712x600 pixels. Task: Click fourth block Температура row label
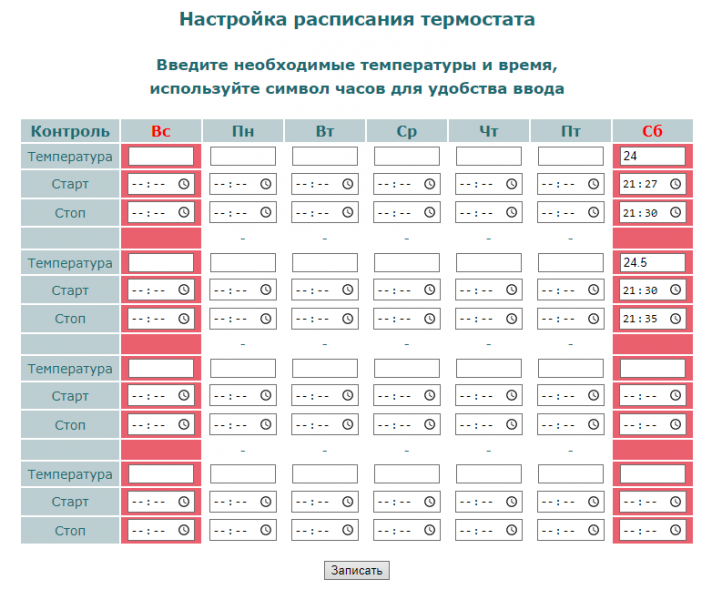click(x=70, y=475)
